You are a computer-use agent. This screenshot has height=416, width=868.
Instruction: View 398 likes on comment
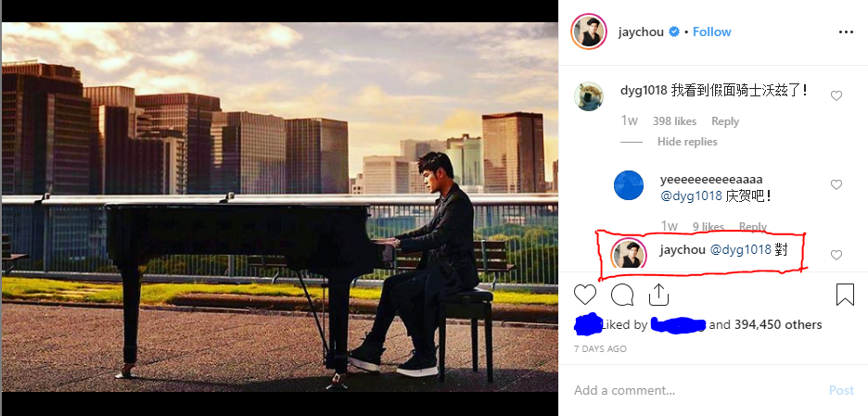coord(674,121)
